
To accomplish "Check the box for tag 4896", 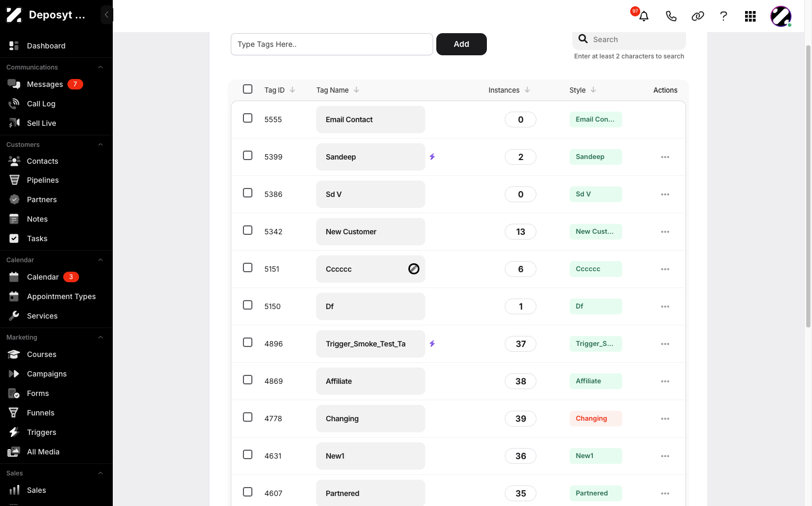I will (248, 342).
